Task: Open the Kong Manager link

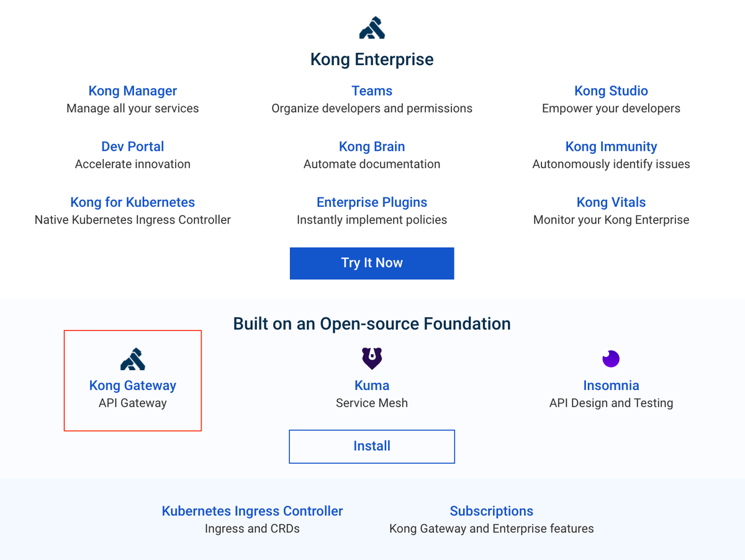Action: click(x=132, y=91)
